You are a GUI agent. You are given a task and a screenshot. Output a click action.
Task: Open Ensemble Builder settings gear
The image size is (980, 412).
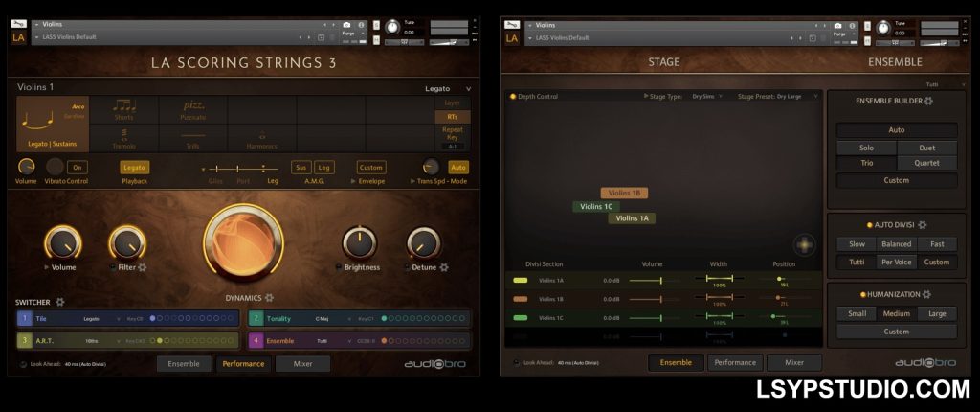click(928, 101)
